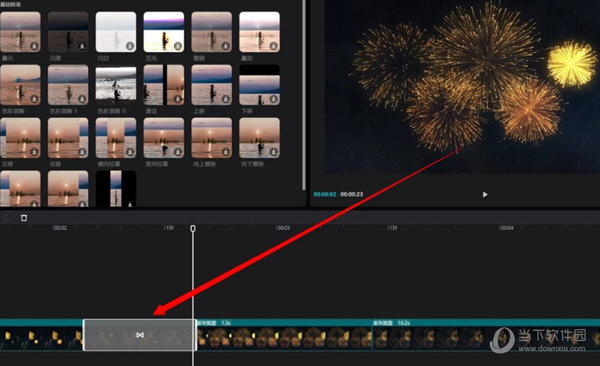Click the 00:02 ruler mark
Image resolution: width=600 pixels, height=366 pixels.
(60, 228)
